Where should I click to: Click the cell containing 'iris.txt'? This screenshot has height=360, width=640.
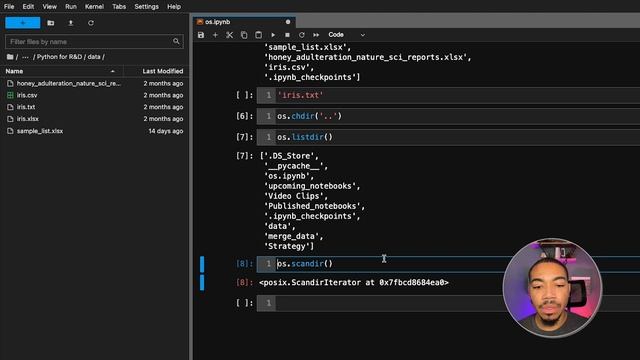pyautogui.click(x=448, y=95)
